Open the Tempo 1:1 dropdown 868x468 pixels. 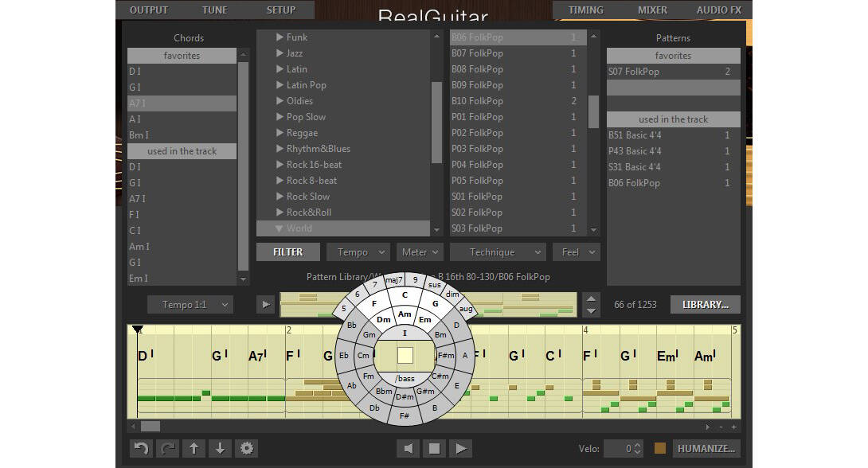coord(190,305)
